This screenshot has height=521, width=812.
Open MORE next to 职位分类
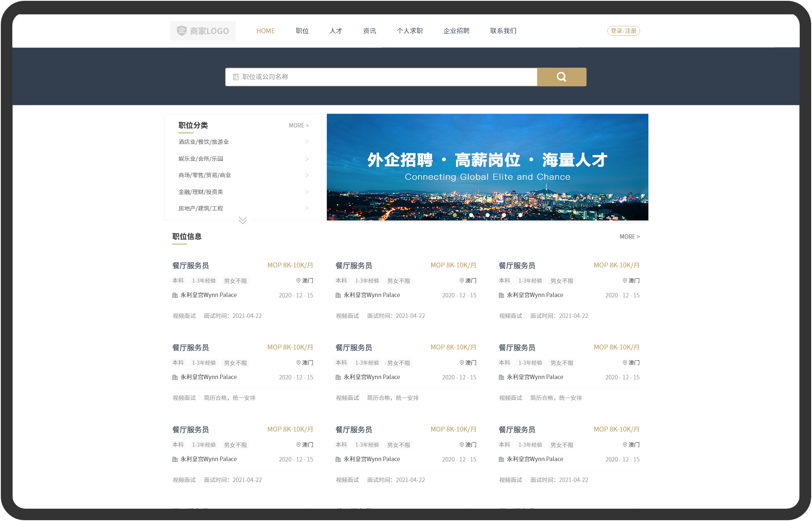tap(299, 125)
